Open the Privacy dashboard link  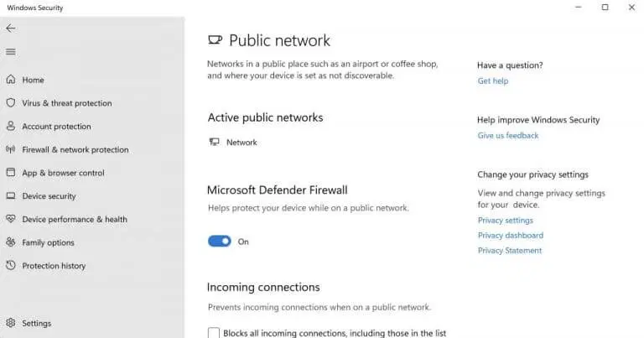point(510,236)
